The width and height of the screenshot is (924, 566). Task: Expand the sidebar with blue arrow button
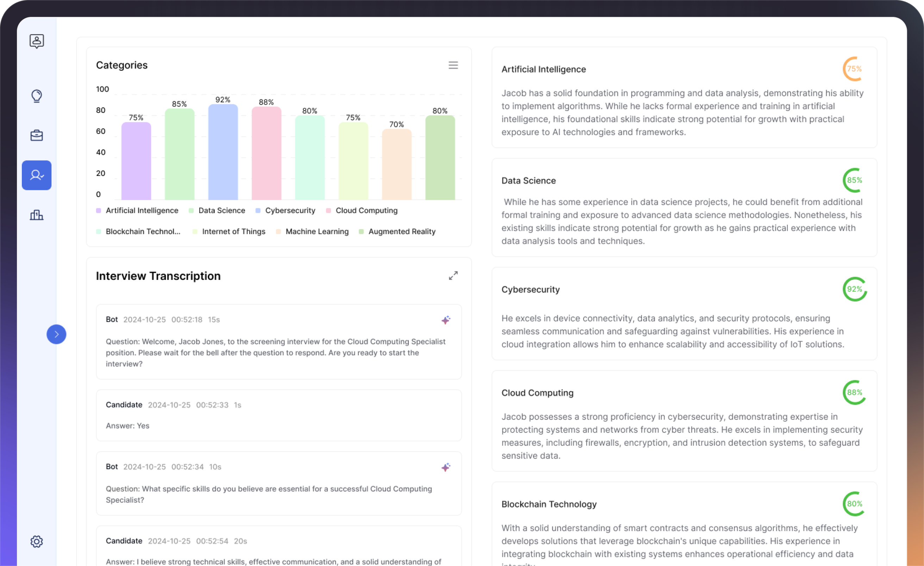point(56,334)
